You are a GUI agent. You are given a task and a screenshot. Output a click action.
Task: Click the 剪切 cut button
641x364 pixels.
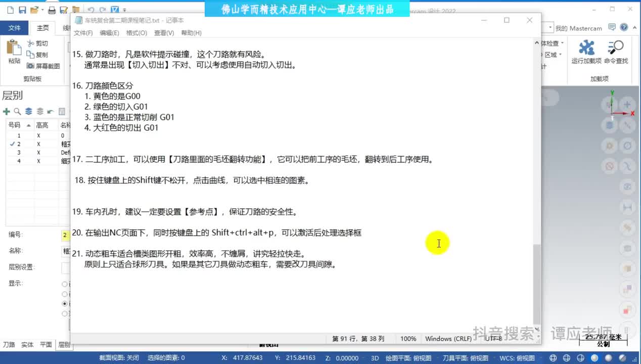(x=38, y=43)
